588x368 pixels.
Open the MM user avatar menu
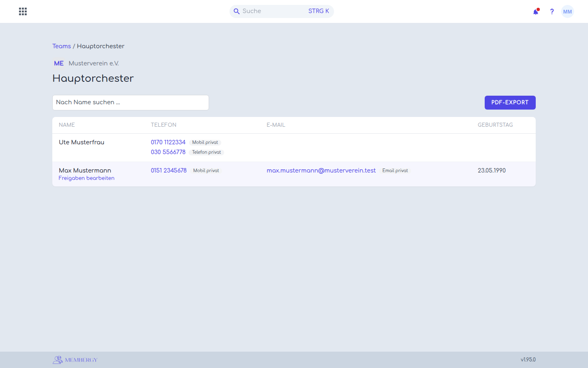568,11
